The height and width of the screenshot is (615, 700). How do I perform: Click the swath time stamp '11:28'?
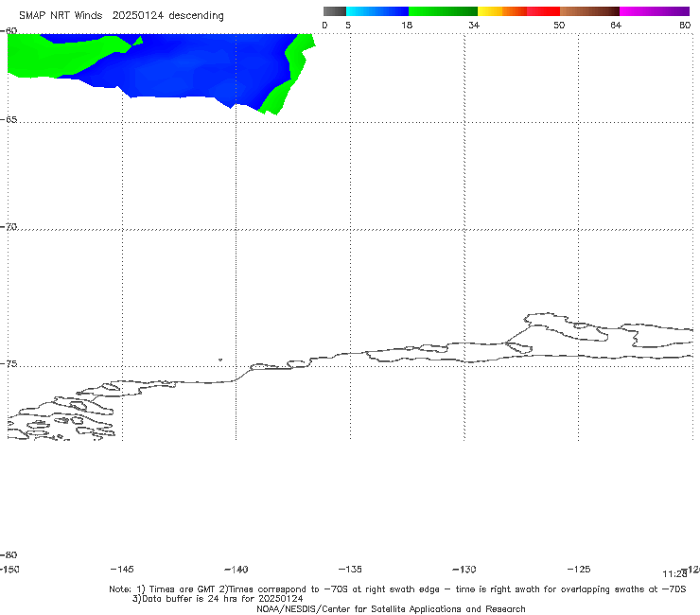[674, 574]
